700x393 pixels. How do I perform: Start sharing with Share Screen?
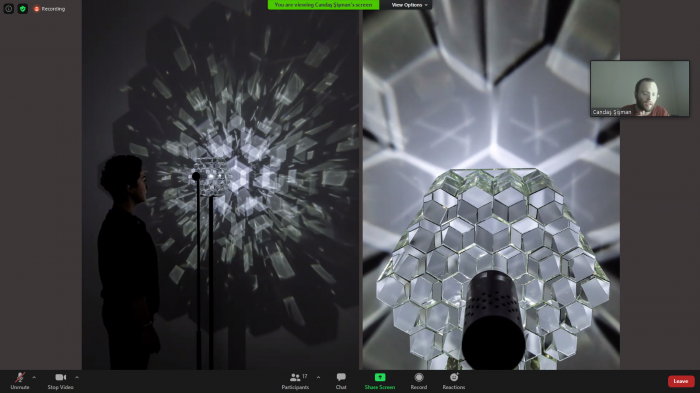[379, 381]
